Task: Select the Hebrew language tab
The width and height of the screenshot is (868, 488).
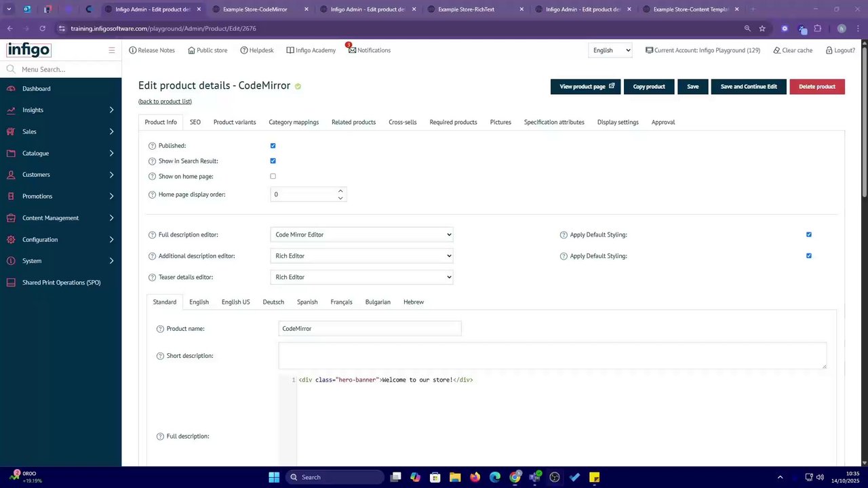Action: tap(414, 302)
